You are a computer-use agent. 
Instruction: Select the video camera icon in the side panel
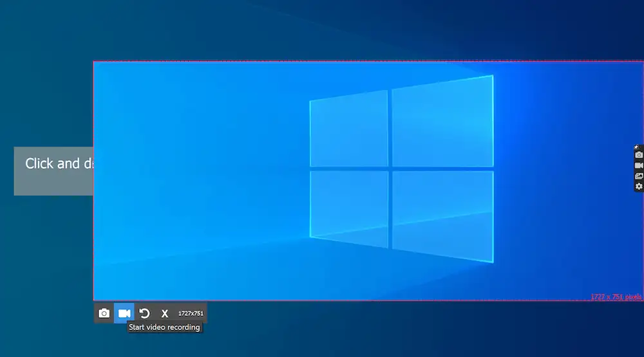[639, 165]
